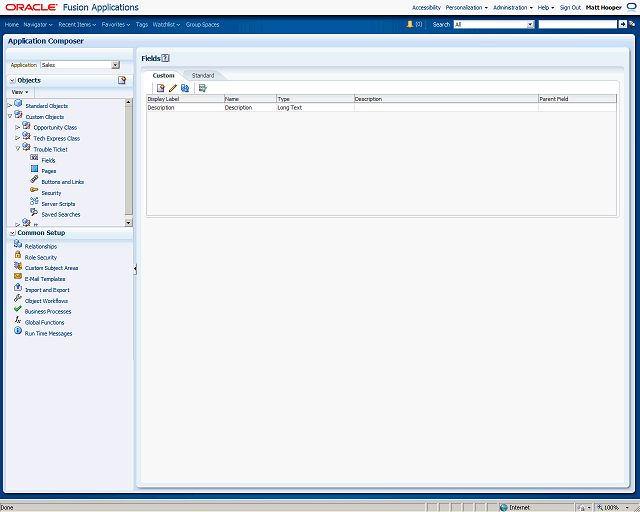Click the search go arrow button
Image resolution: width=640 pixels, height=512 pixels.
point(622,24)
